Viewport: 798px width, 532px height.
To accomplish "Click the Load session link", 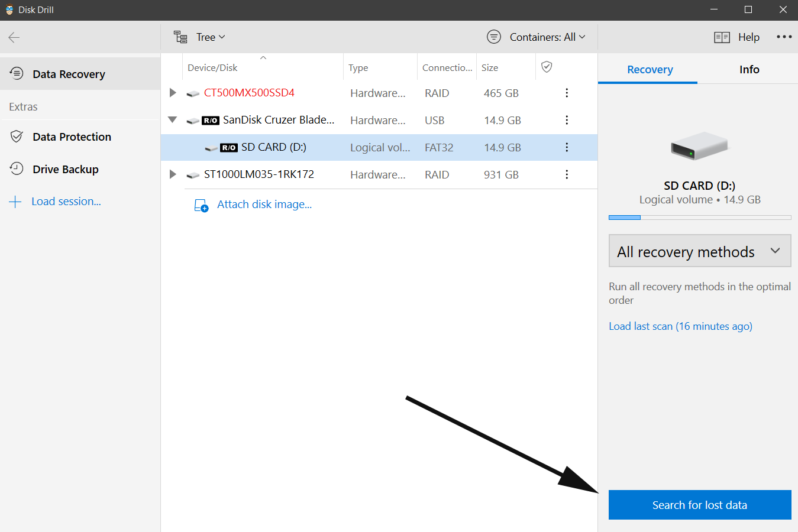I will coord(66,202).
